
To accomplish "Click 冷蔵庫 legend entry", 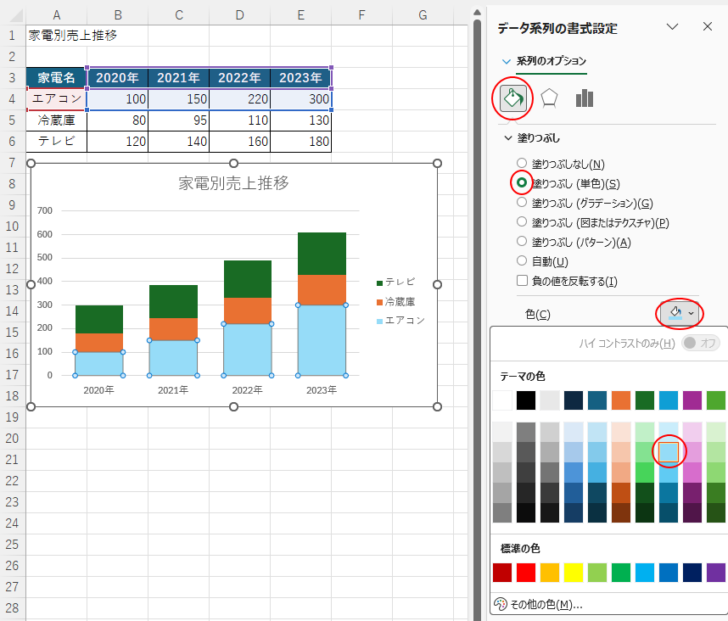I will click(396, 301).
